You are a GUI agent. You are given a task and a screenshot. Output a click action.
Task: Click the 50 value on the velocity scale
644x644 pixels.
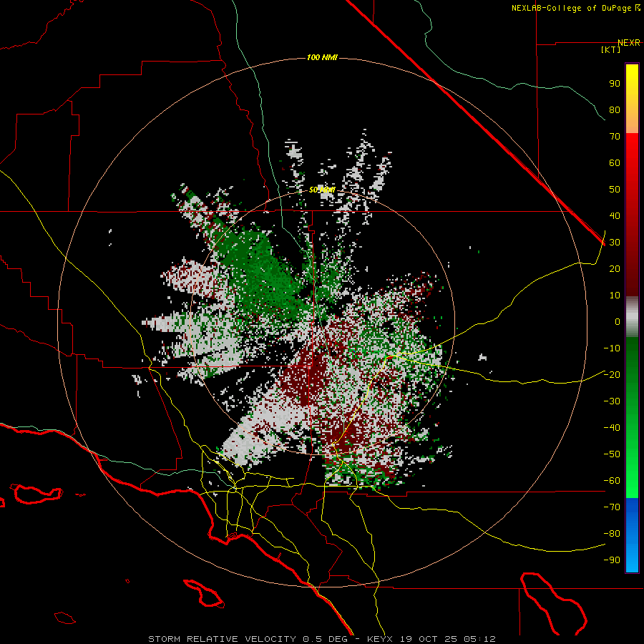click(615, 190)
